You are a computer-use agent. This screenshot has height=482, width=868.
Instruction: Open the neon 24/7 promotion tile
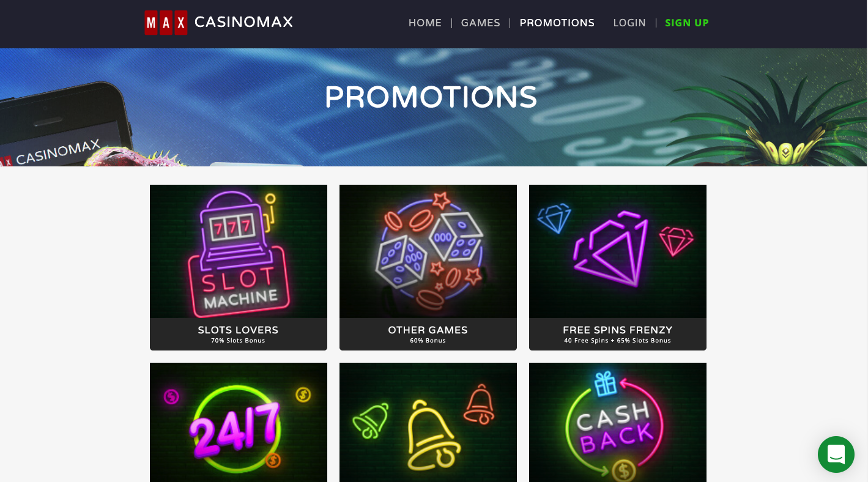click(x=239, y=422)
